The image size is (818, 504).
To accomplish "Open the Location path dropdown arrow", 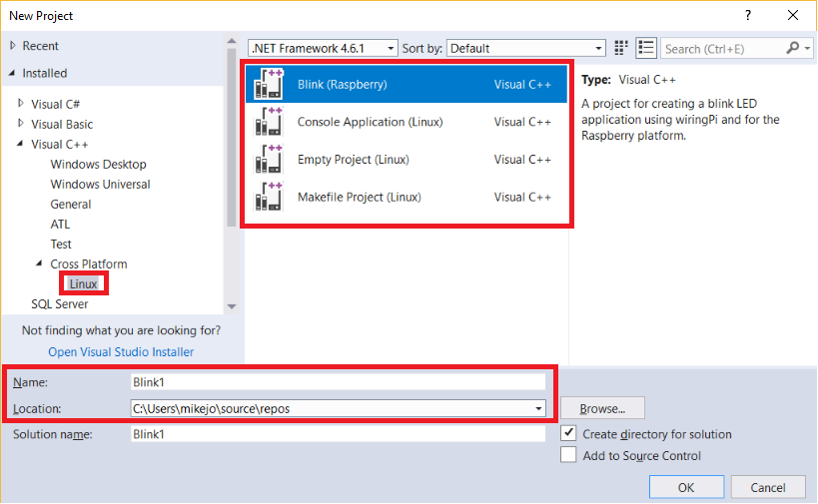I will coord(538,408).
